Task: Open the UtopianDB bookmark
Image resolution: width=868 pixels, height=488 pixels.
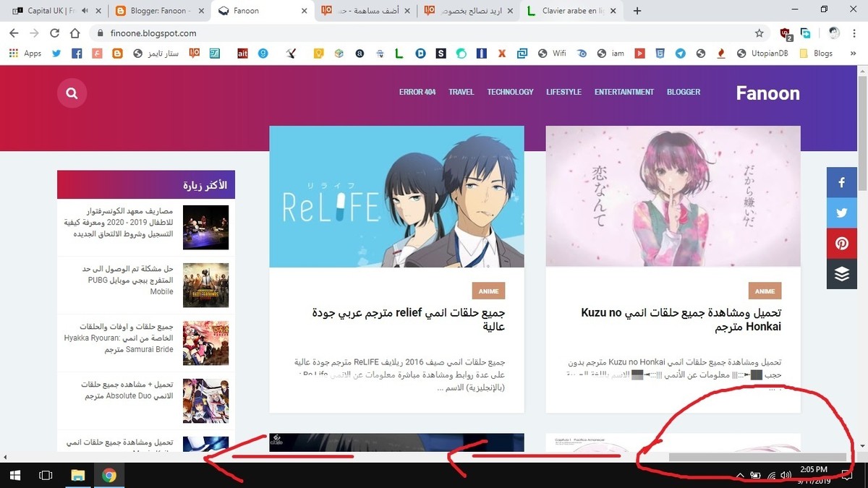Action: 762,53
